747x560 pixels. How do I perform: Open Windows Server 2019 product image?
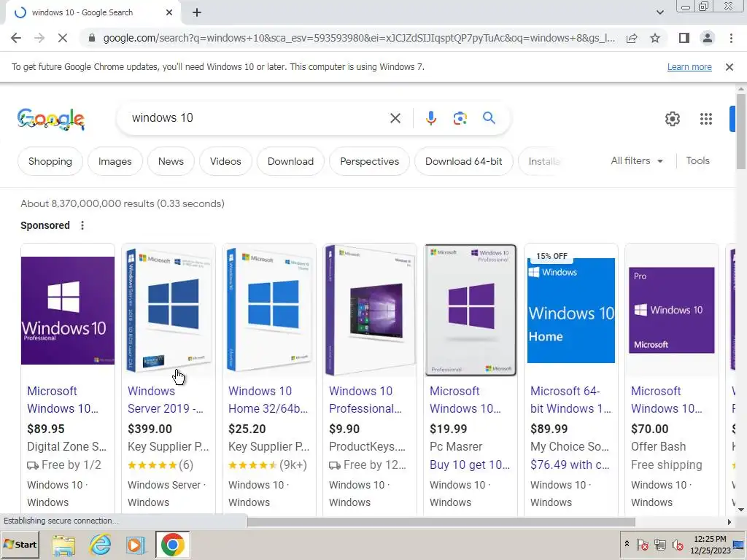(x=169, y=311)
